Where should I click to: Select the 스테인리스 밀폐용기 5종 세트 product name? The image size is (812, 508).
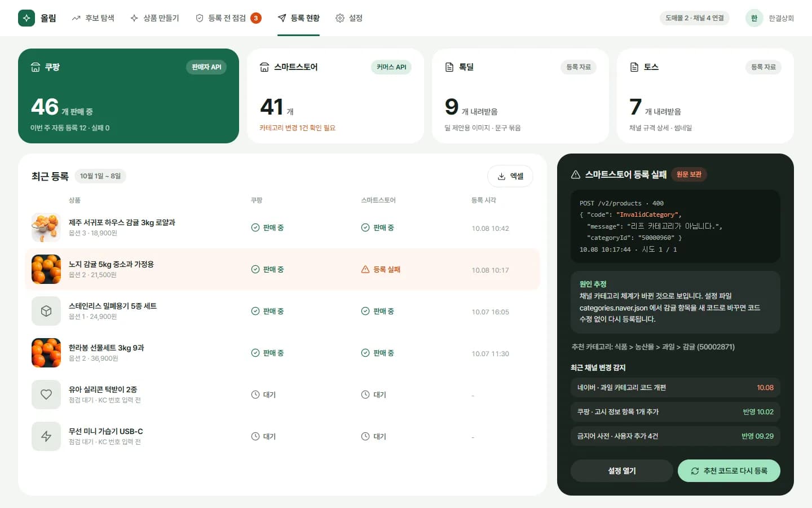[113, 306]
